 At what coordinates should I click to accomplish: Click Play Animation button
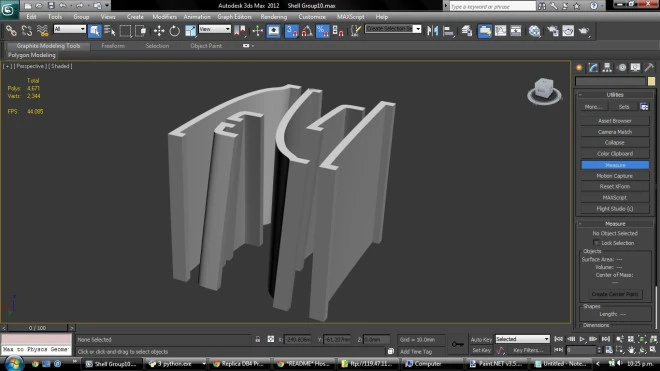[582, 339]
